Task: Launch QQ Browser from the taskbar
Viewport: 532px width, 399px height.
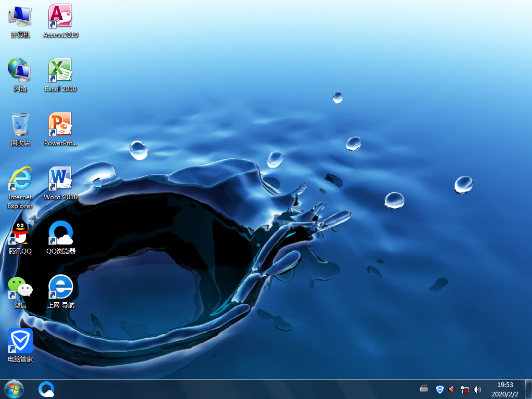Action: click(x=46, y=389)
